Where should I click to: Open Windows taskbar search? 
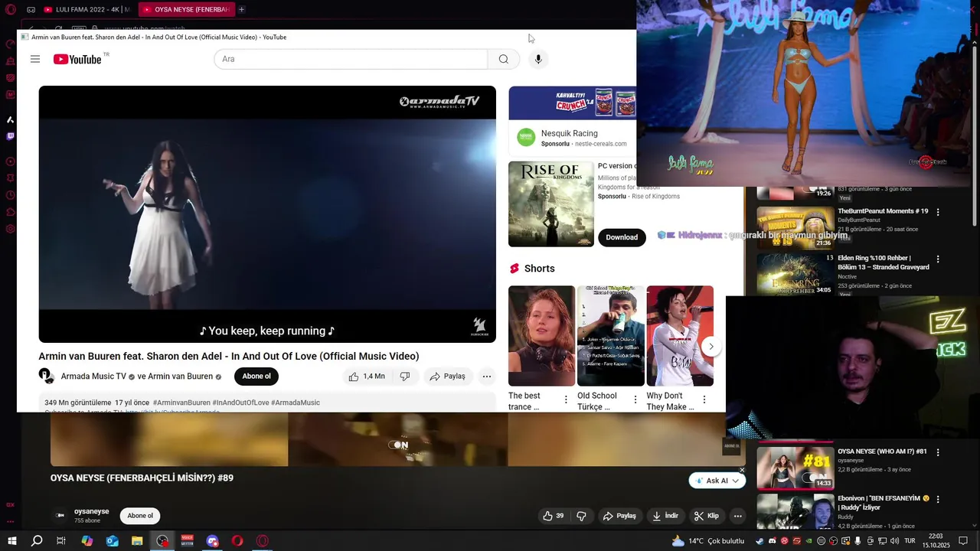click(37, 541)
